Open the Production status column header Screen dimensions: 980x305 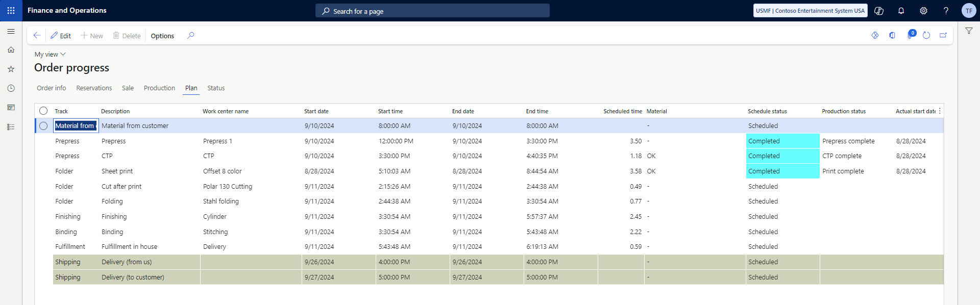844,111
